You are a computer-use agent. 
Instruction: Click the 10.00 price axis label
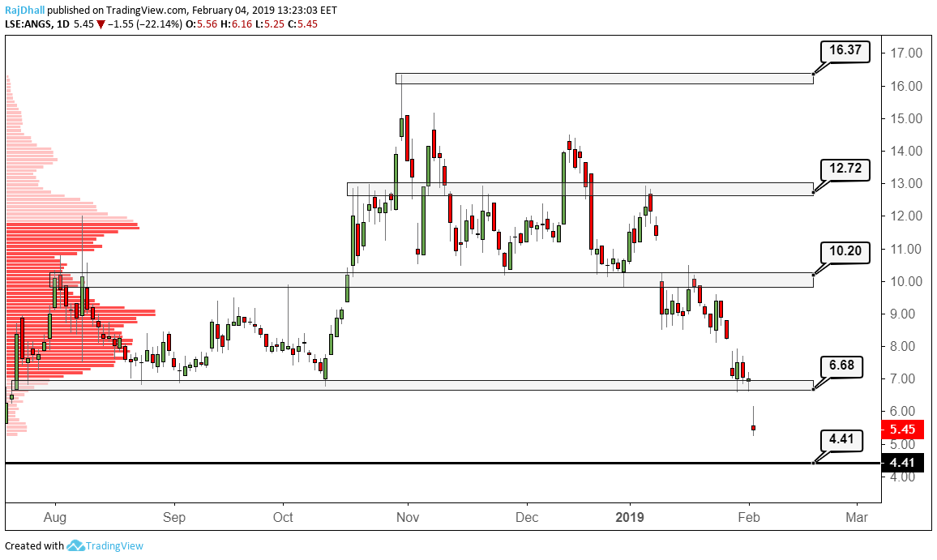click(906, 281)
